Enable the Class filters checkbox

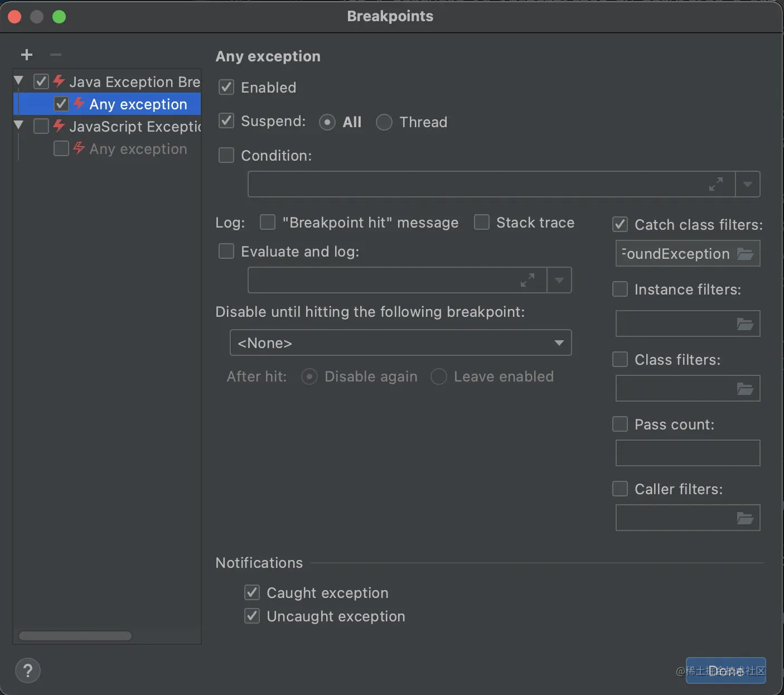coord(620,359)
